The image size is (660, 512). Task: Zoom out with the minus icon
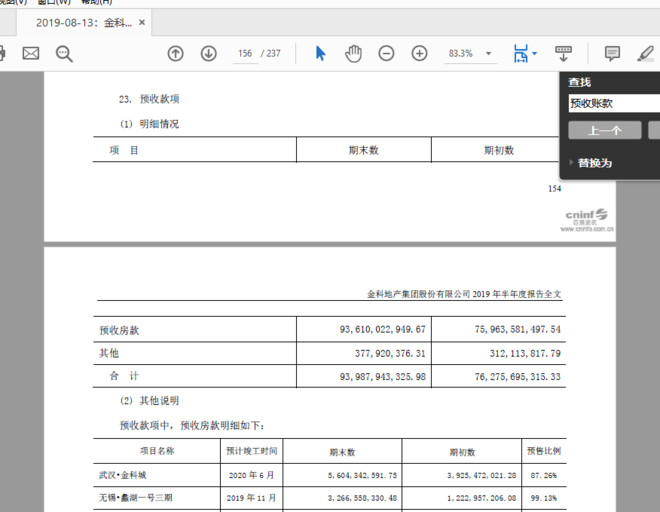click(x=386, y=53)
